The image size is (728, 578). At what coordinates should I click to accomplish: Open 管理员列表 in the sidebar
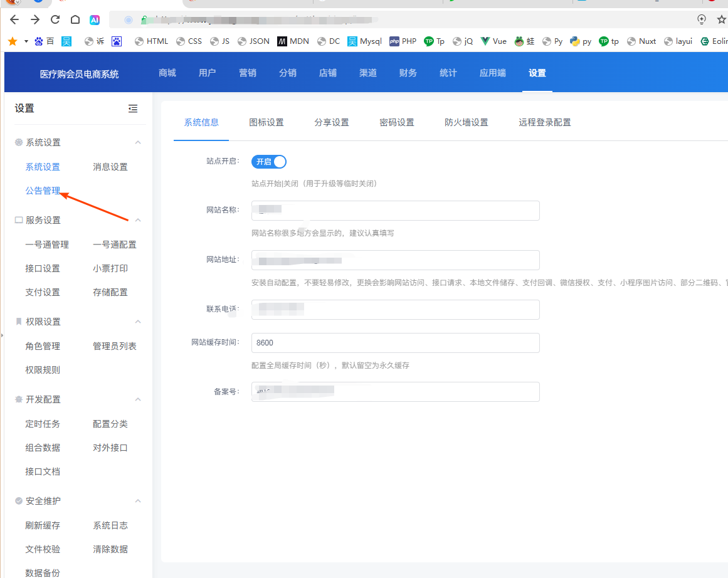click(x=115, y=346)
